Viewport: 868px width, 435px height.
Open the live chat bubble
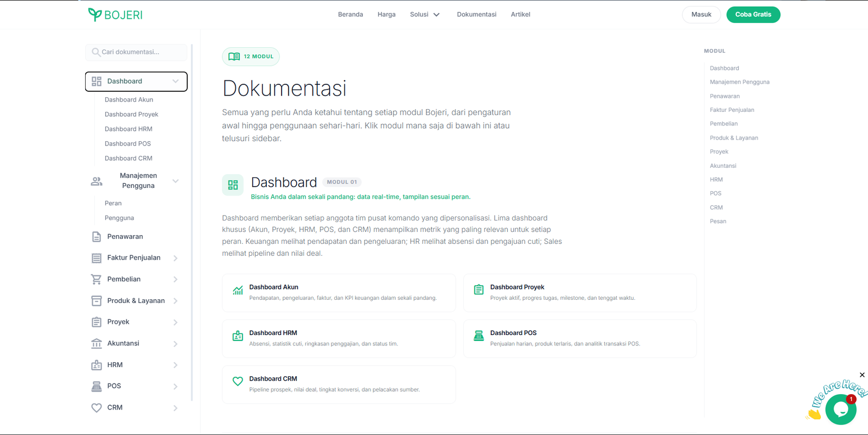click(x=841, y=409)
